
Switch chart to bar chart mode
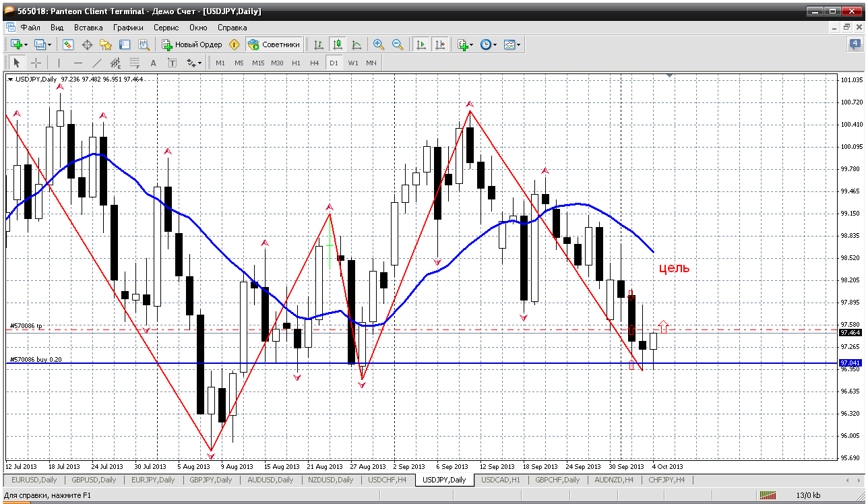coord(319,44)
